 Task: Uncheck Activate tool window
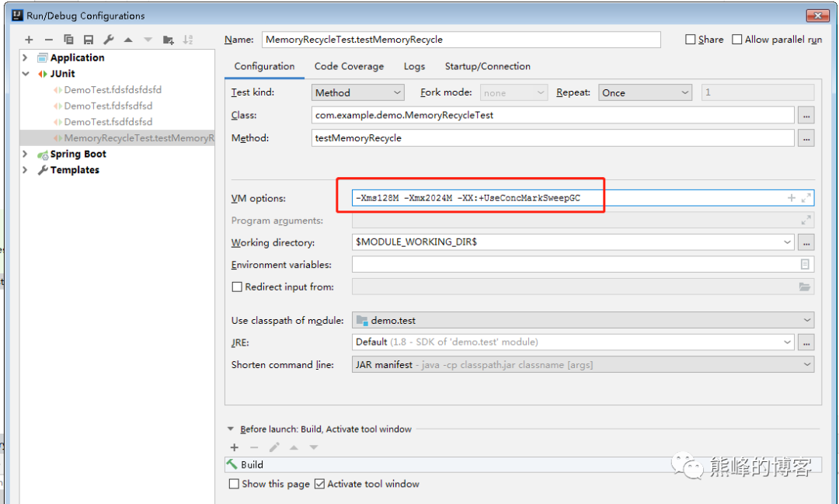pyautogui.click(x=320, y=484)
